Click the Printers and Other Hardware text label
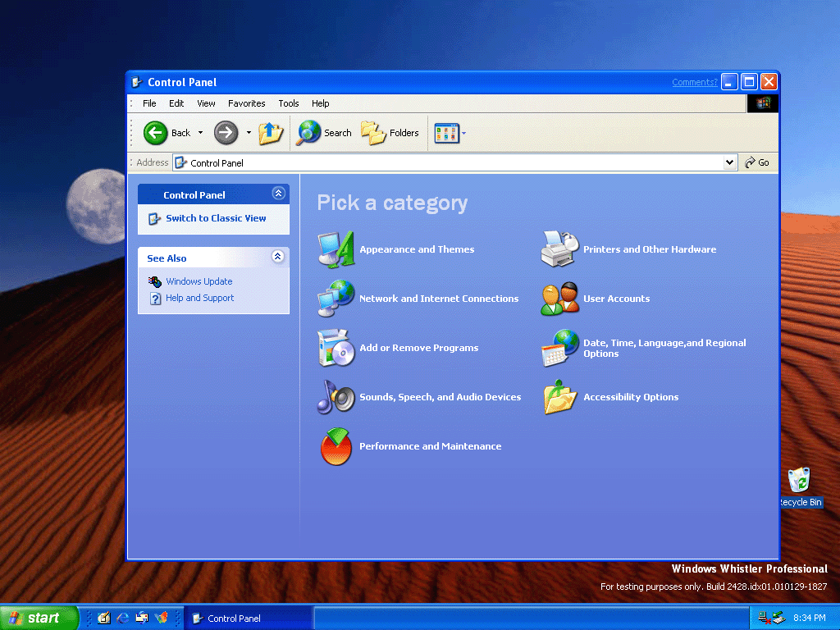 click(650, 249)
